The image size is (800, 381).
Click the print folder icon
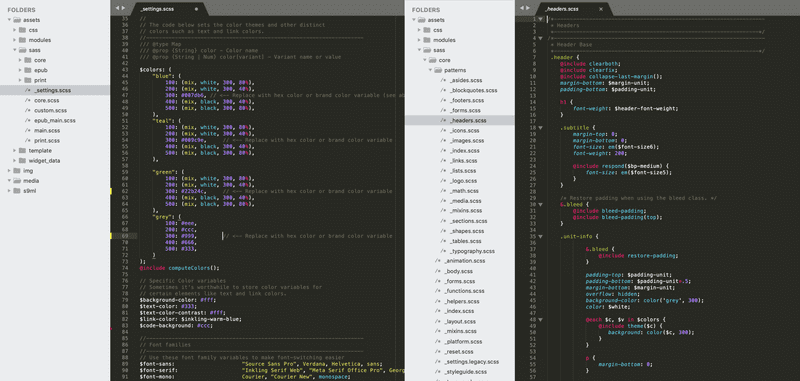(28, 80)
